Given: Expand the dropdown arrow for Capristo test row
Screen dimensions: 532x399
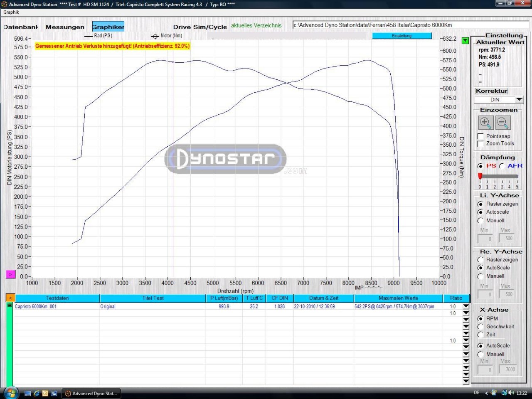Looking at the screenshot, I should click(x=465, y=306).
